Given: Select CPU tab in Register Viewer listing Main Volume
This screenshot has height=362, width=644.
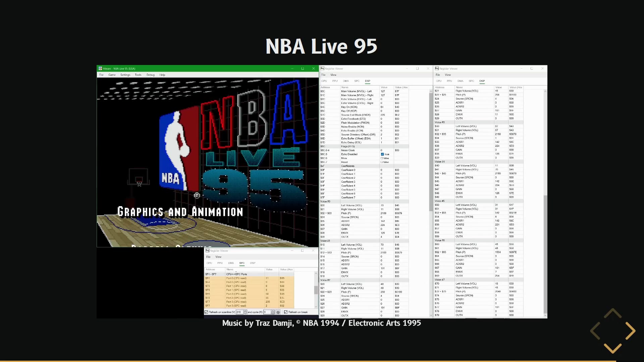Looking at the screenshot, I should (324, 81).
